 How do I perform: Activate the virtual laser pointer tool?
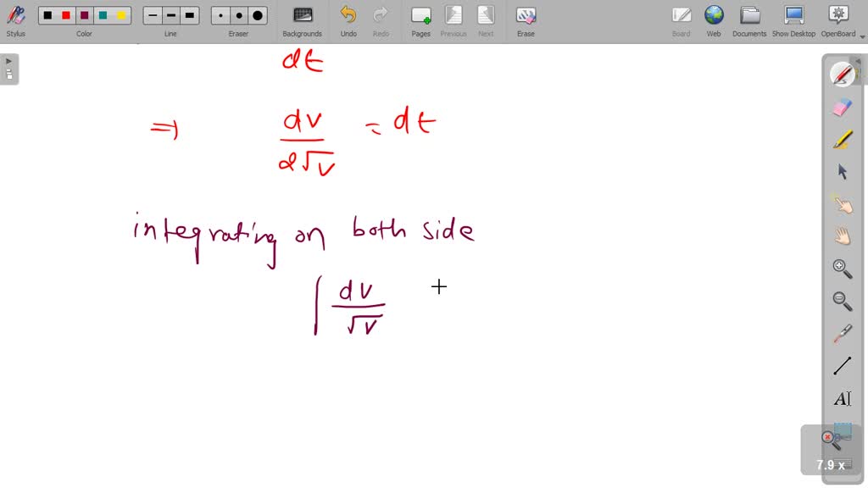click(x=842, y=333)
